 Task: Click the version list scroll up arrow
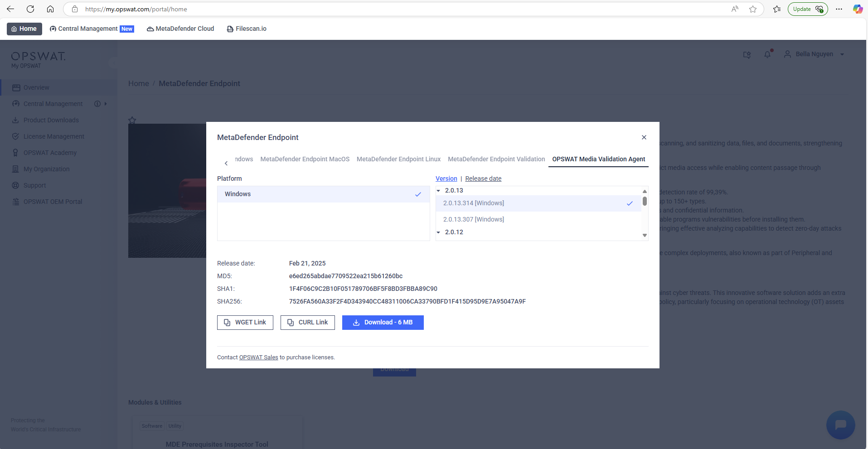click(x=645, y=191)
